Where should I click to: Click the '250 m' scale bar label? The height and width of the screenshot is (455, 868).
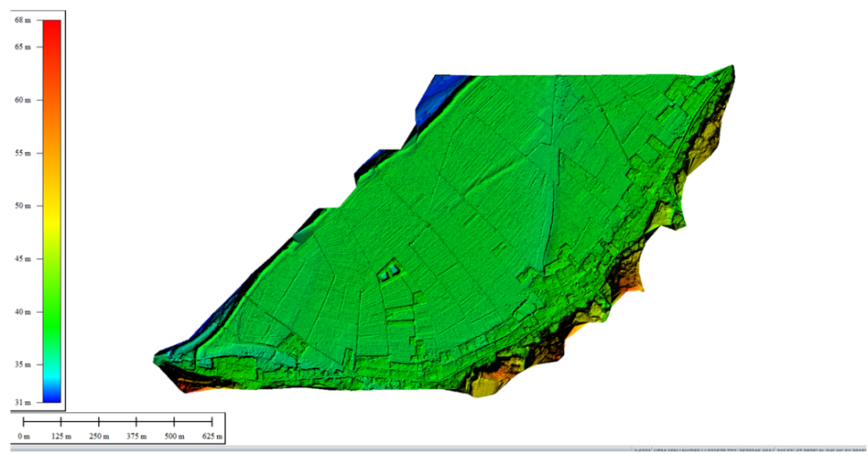(99, 436)
